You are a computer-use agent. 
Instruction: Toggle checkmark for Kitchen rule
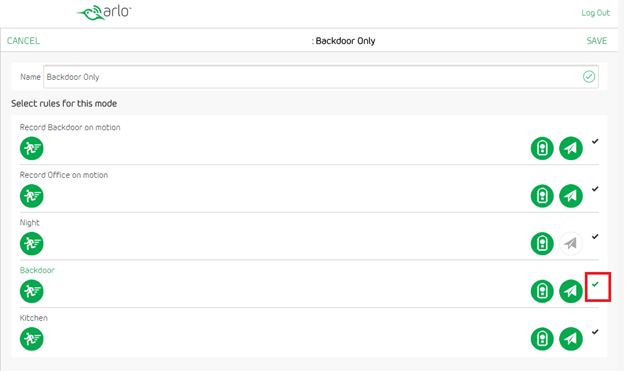point(595,332)
